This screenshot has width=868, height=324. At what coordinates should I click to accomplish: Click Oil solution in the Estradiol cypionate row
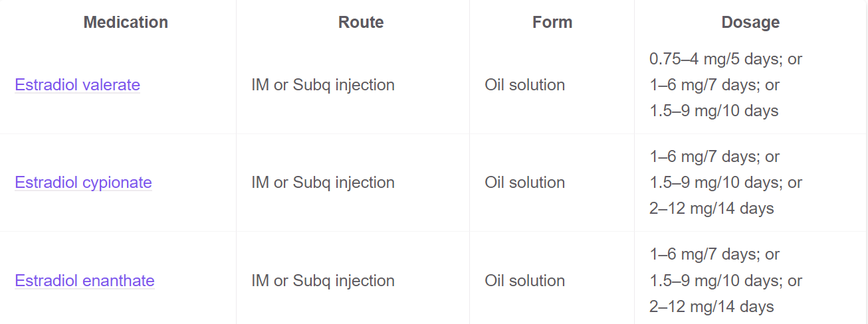click(525, 183)
